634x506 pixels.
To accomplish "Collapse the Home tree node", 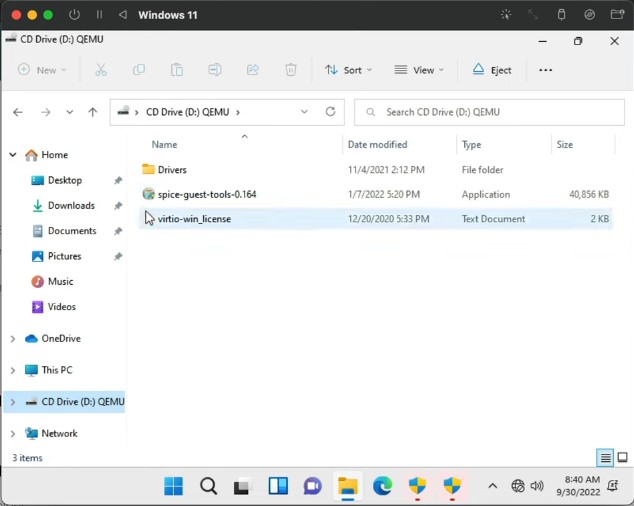I will 13,155.
